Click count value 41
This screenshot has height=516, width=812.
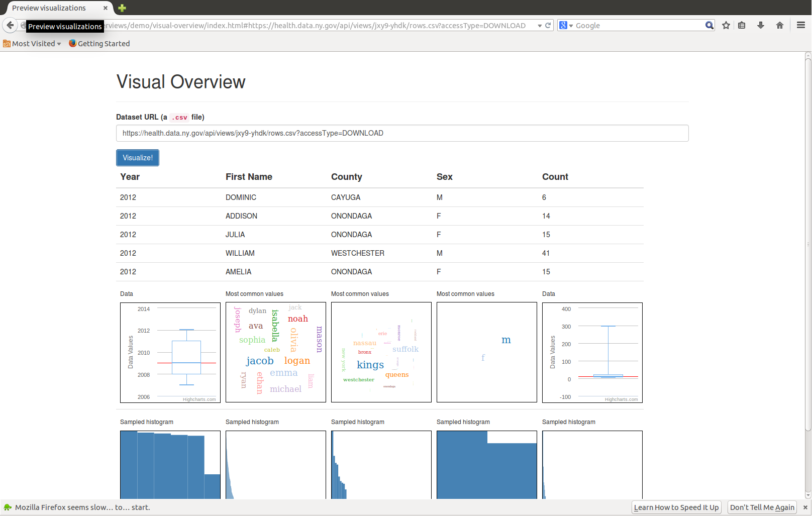coord(546,253)
